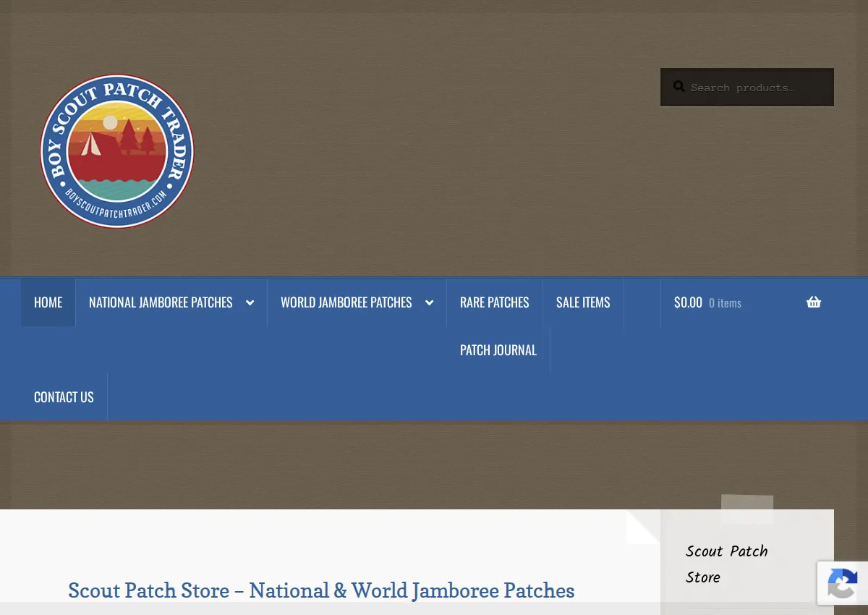Open the Rare Patches page
The image size is (868, 615).
click(x=495, y=302)
